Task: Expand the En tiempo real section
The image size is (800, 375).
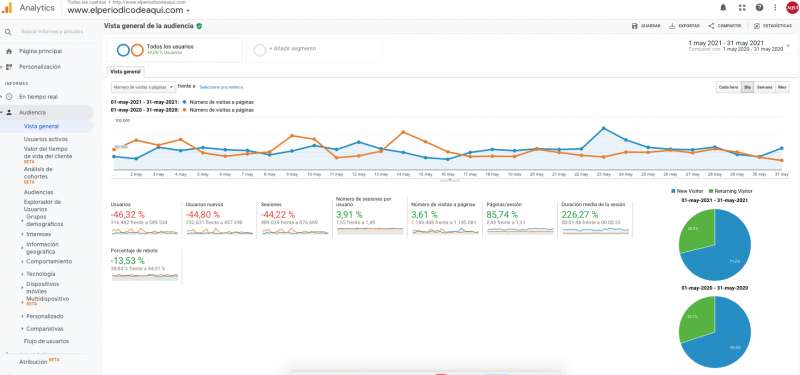Action: pyautogui.click(x=2, y=96)
